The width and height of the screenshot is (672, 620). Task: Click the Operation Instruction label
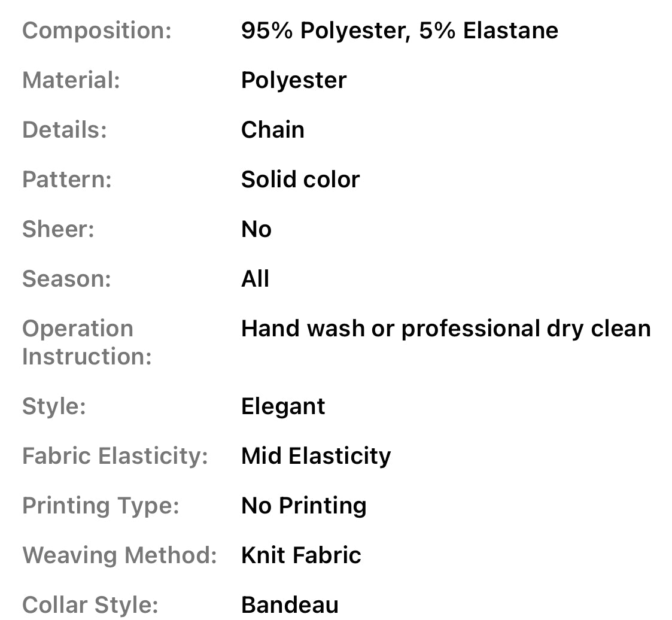click(x=87, y=342)
